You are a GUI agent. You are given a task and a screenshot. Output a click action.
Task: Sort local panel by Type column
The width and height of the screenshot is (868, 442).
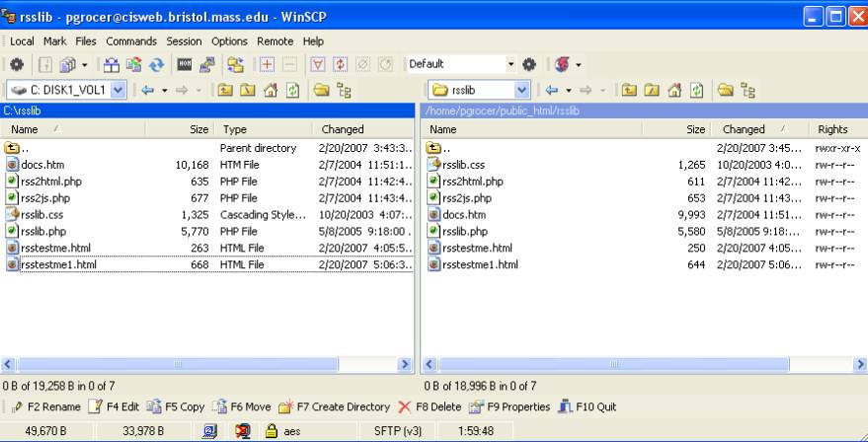[263, 129]
